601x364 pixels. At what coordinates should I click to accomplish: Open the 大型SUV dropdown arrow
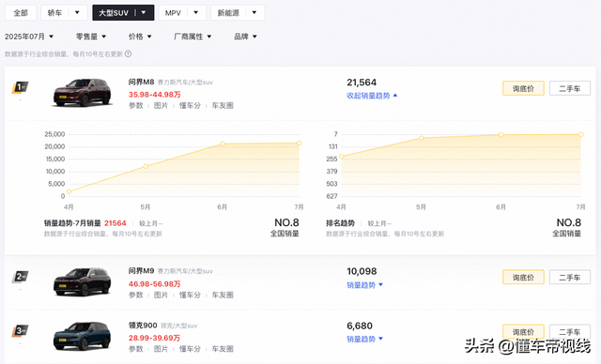click(x=144, y=12)
